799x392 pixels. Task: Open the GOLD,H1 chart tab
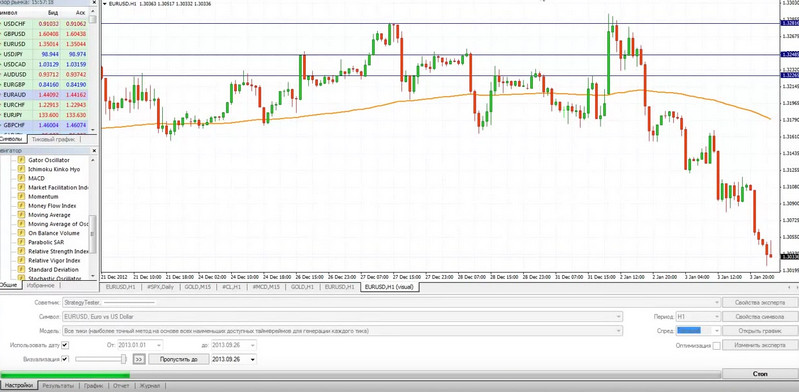(x=302, y=287)
